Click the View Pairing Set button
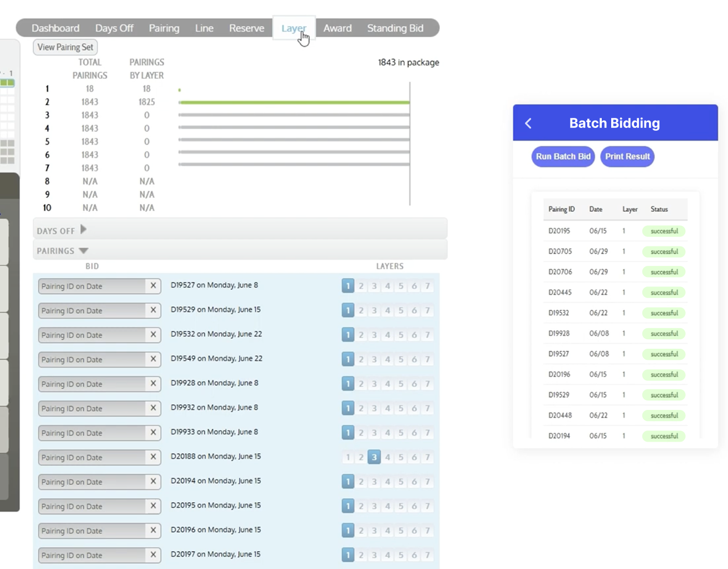 point(66,47)
